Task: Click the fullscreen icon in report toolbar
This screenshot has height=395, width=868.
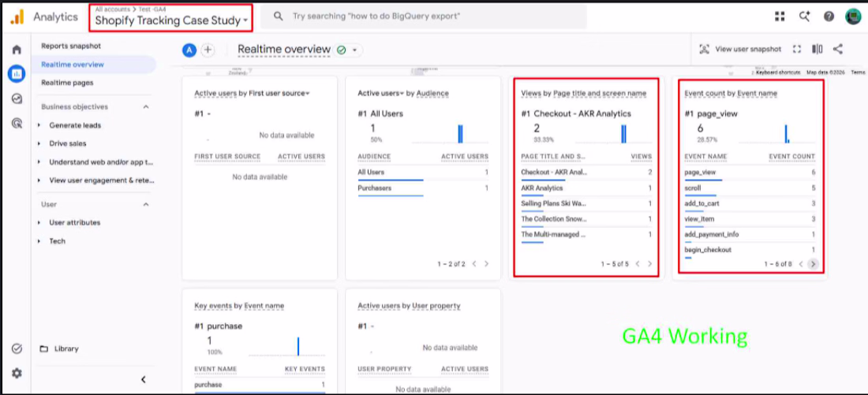Action: click(x=797, y=49)
